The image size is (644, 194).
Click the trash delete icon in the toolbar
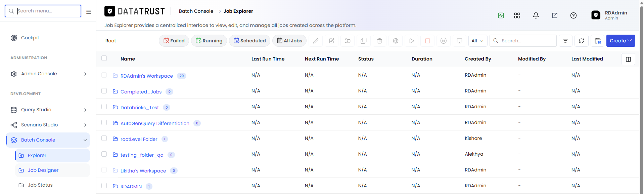click(x=379, y=41)
